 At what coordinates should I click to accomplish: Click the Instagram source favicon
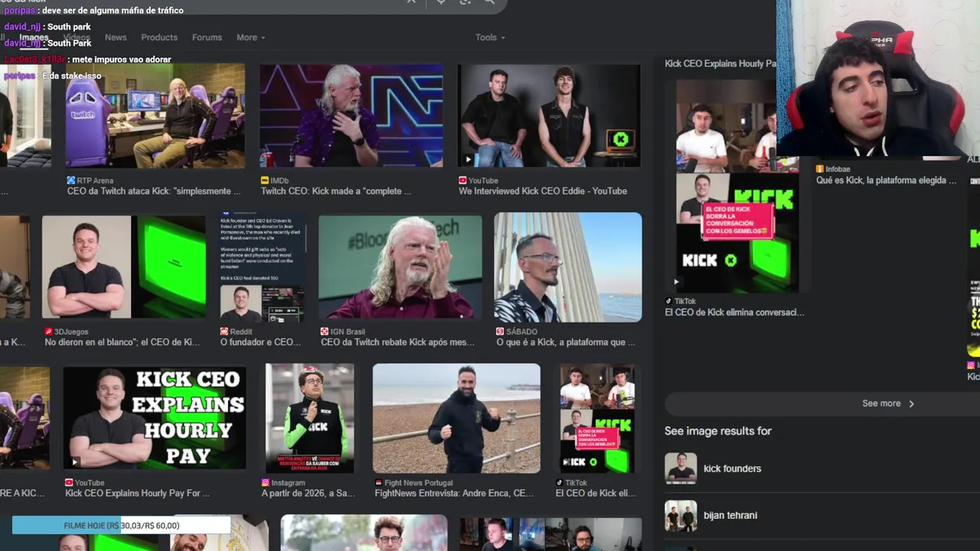click(x=266, y=483)
